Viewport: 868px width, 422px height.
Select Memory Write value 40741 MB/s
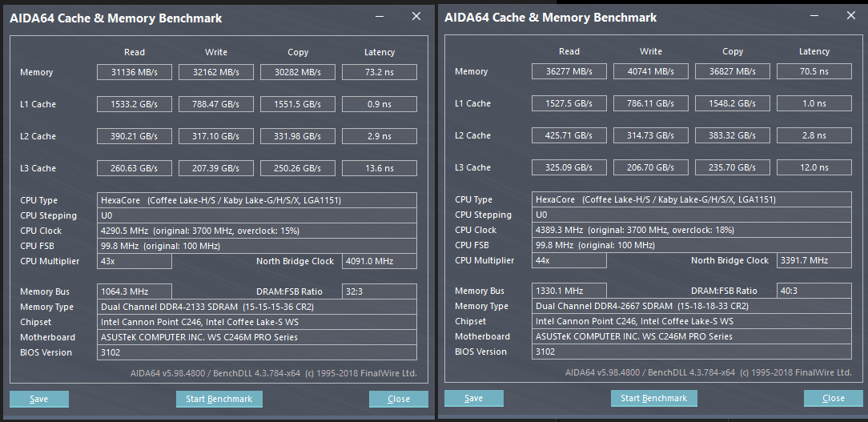(651, 71)
